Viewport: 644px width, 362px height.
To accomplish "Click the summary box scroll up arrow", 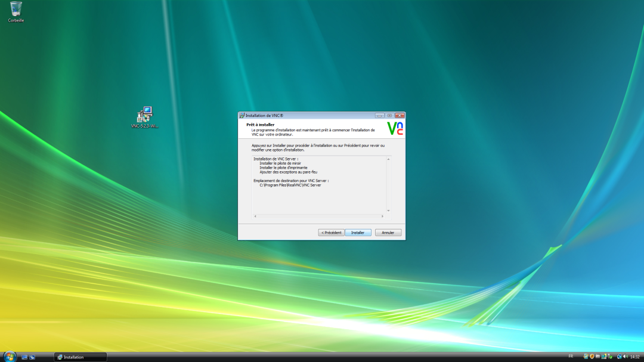I will 388,159.
